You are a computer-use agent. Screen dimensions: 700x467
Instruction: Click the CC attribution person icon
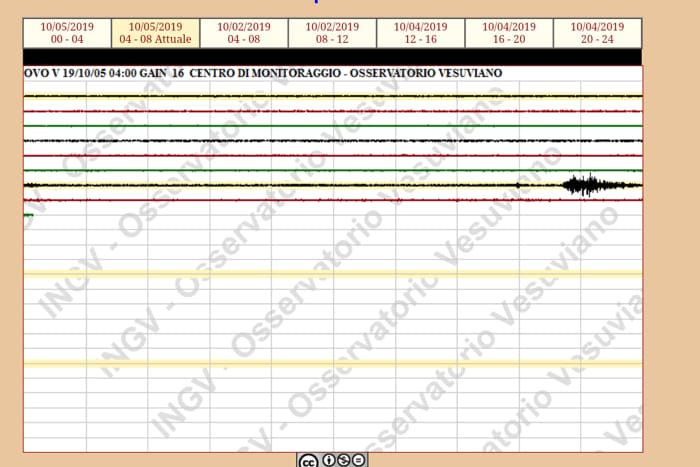click(x=329, y=460)
